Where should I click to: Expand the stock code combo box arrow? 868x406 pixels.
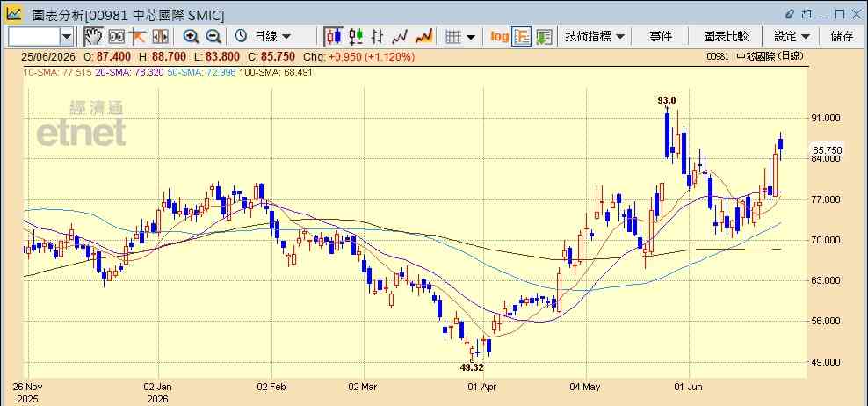pyautogui.click(x=67, y=37)
